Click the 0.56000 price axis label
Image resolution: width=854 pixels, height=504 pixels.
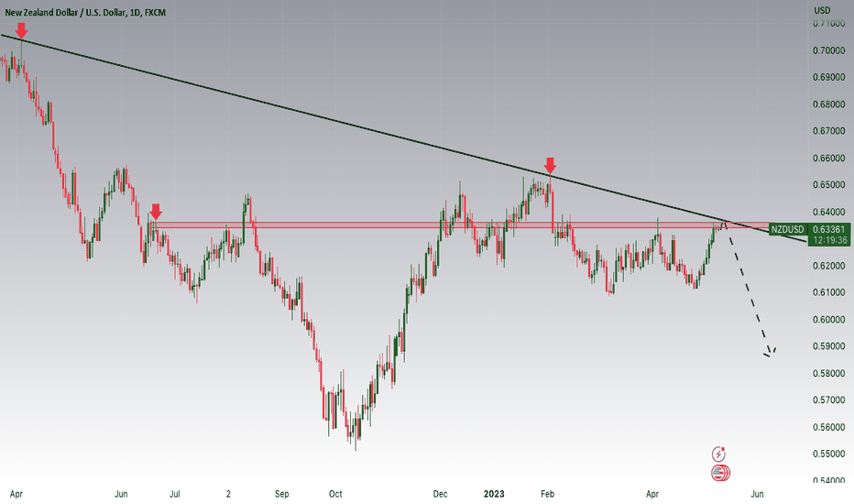pos(829,427)
